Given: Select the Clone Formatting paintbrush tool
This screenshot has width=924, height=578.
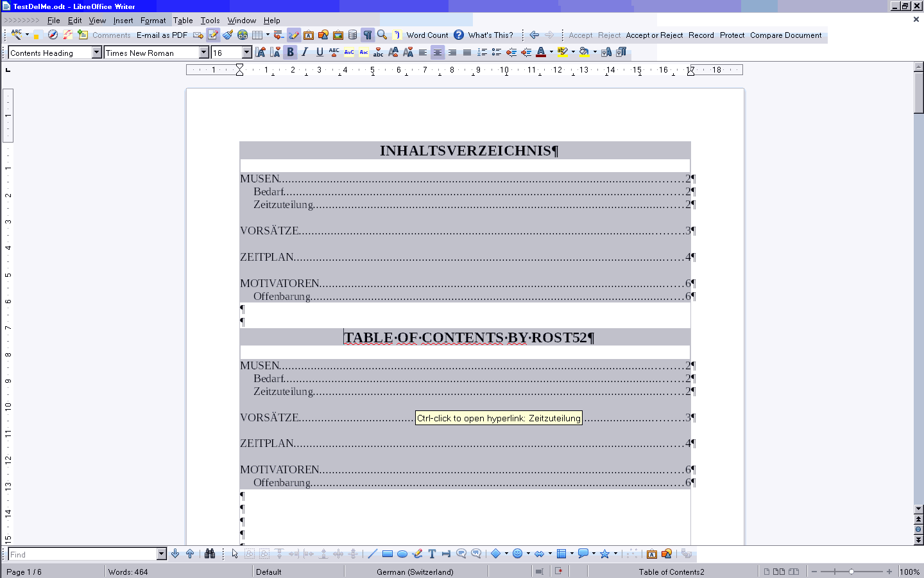Looking at the screenshot, I should 227,35.
